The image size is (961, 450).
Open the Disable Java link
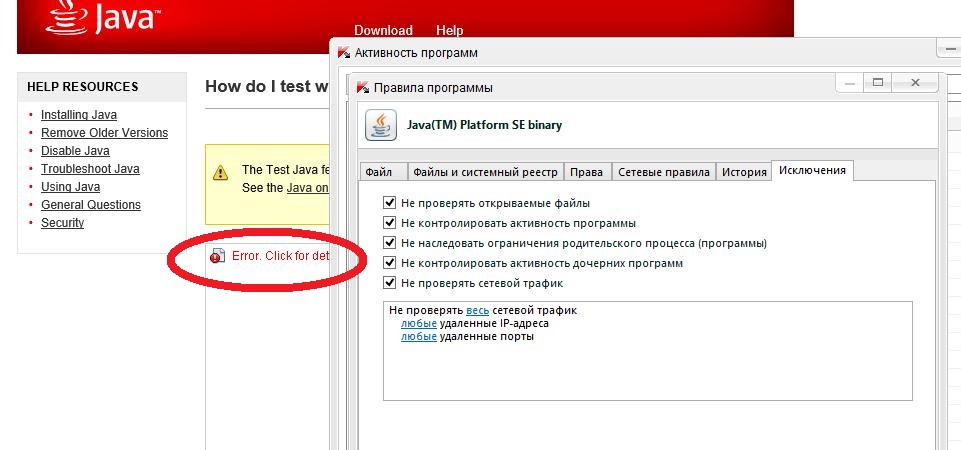[x=75, y=150]
